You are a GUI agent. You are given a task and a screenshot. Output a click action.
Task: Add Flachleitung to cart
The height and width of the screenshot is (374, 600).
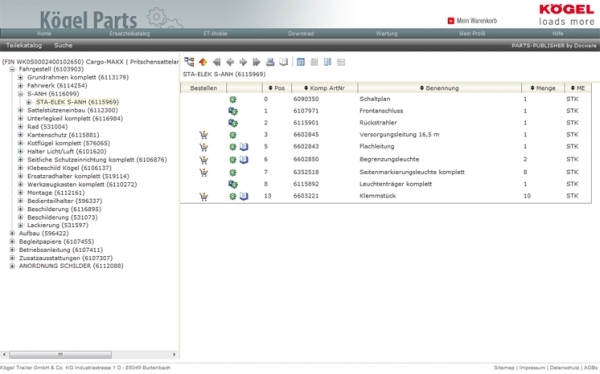point(204,147)
